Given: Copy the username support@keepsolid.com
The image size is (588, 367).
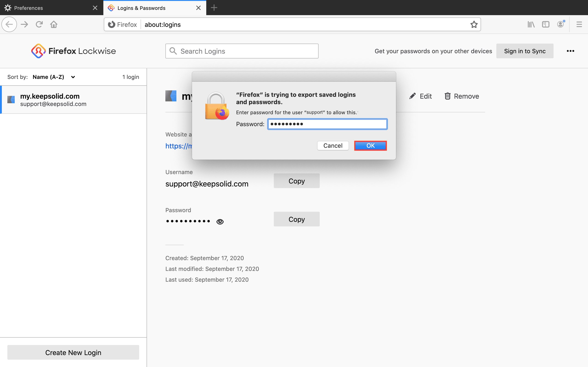Looking at the screenshot, I should point(297,181).
